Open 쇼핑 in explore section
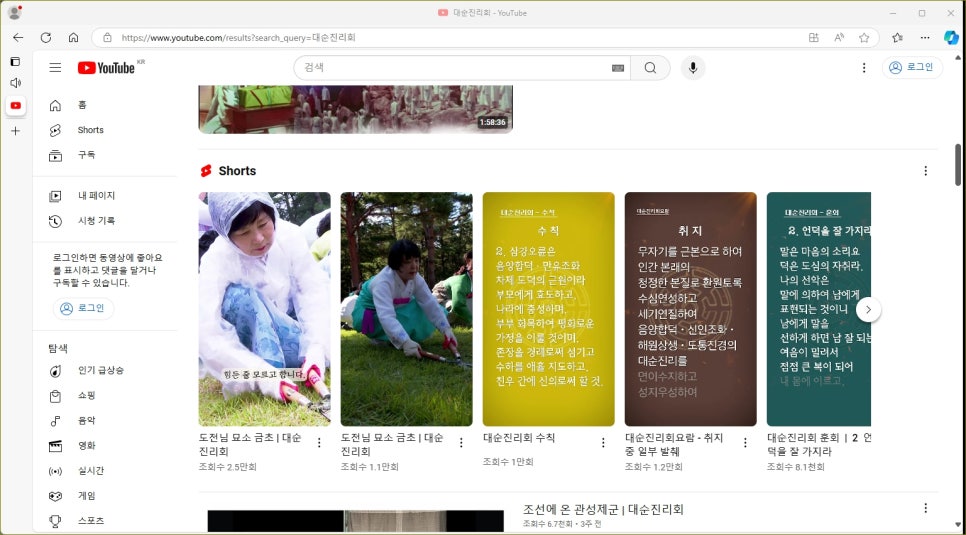 pyautogui.click(x=105, y=396)
